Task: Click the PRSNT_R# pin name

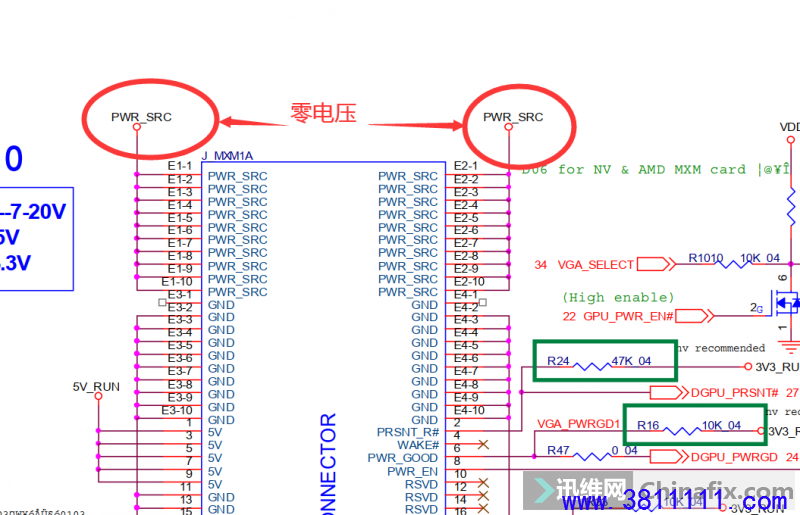Action: click(x=408, y=432)
